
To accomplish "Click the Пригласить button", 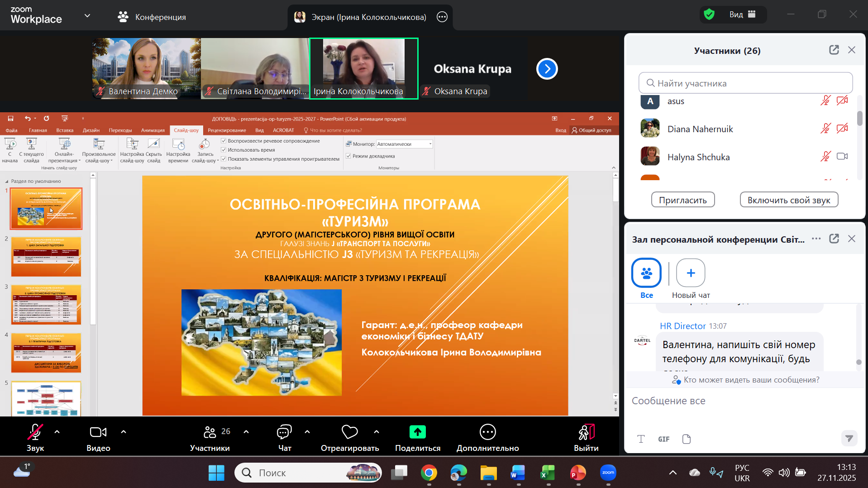I will click(682, 200).
